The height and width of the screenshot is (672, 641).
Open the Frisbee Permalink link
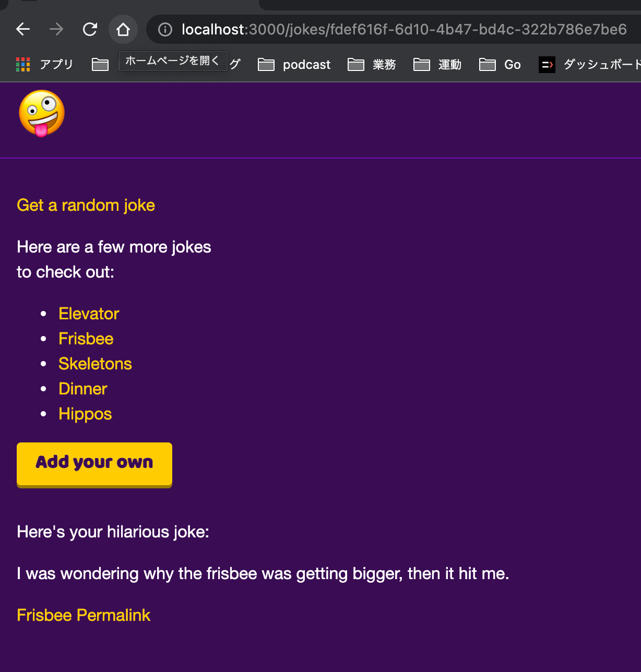point(84,615)
